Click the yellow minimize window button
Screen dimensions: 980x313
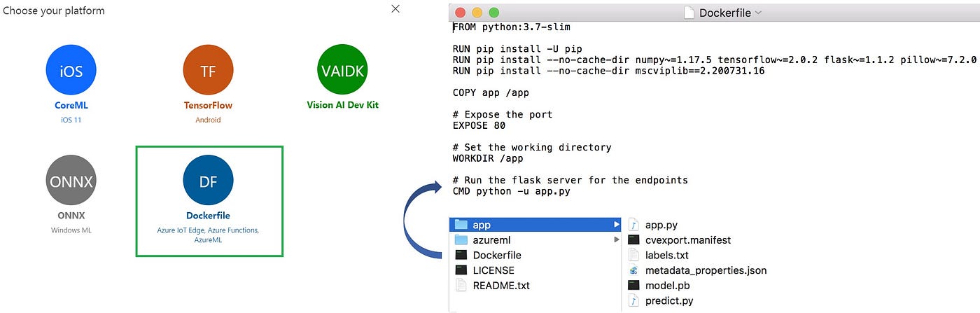(477, 13)
